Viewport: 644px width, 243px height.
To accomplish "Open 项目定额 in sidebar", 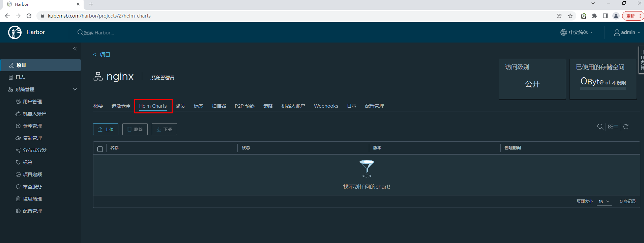I will 32,174.
